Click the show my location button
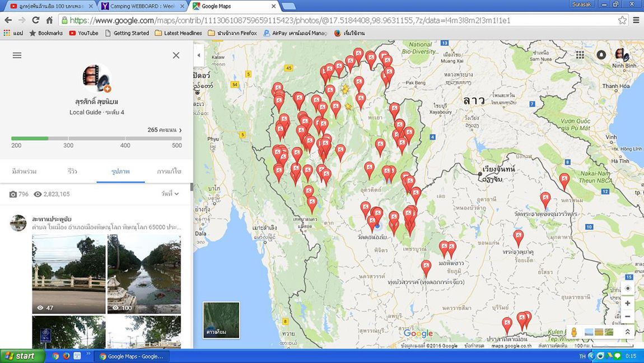The image size is (644, 363). tap(627, 288)
